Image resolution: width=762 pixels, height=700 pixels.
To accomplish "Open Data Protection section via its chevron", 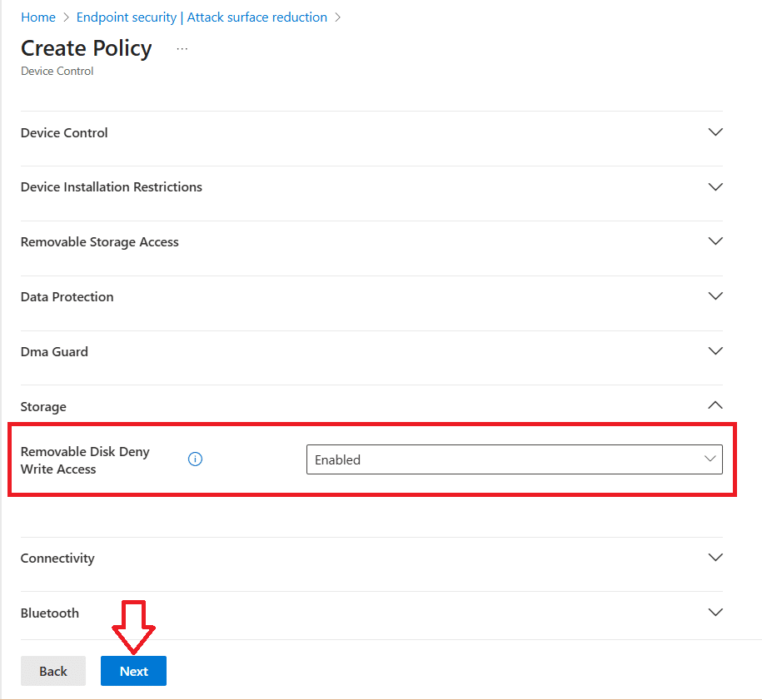I will pos(715,296).
